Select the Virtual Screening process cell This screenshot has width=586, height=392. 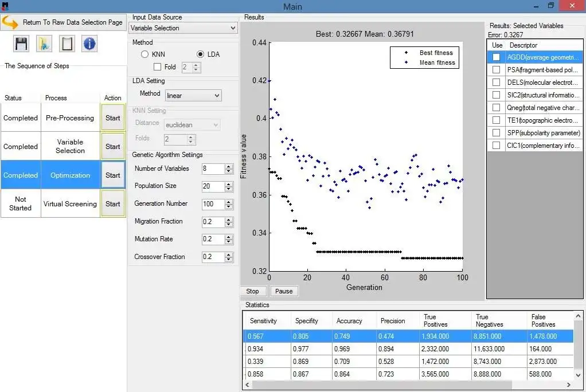[71, 203]
